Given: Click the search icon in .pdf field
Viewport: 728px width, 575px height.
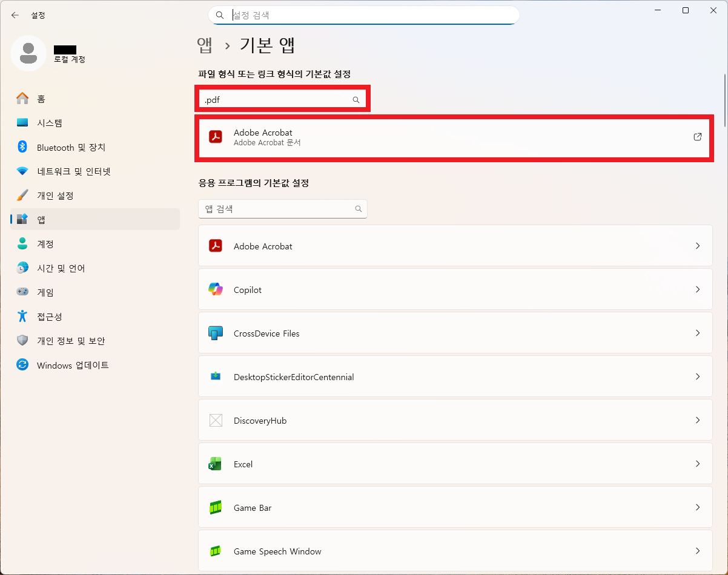Looking at the screenshot, I should tap(356, 100).
